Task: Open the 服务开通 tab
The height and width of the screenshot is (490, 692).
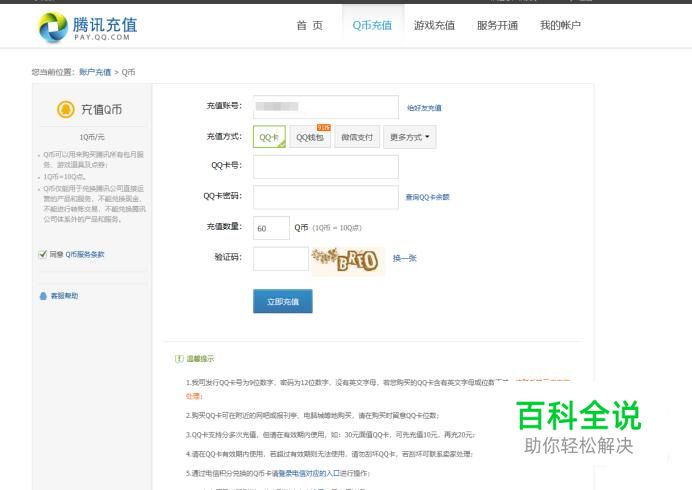Action: click(497, 26)
